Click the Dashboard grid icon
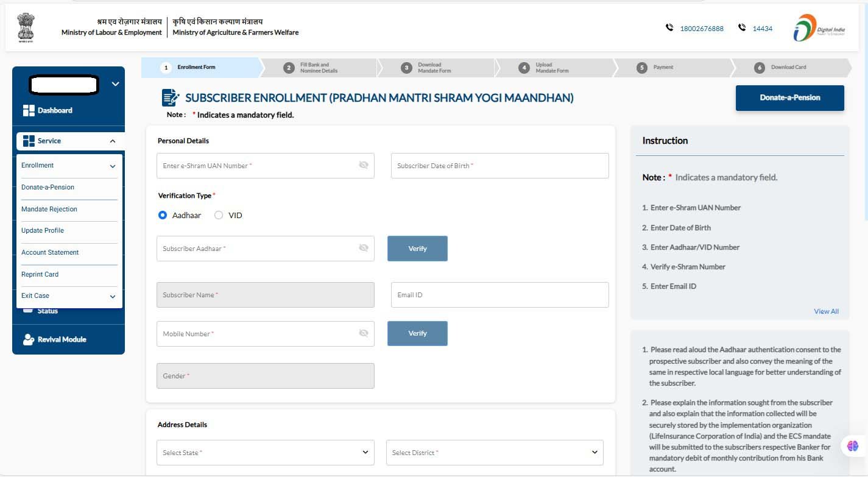Viewport: 868px width, 477px height. tap(29, 110)
